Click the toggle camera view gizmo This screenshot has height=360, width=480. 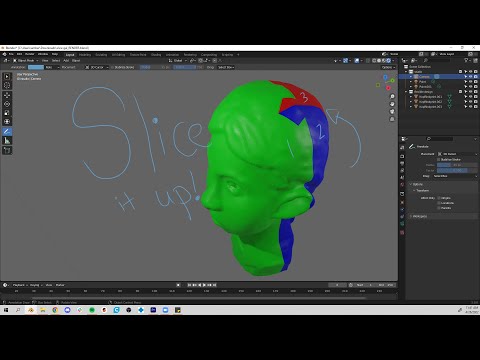point(392,111)
